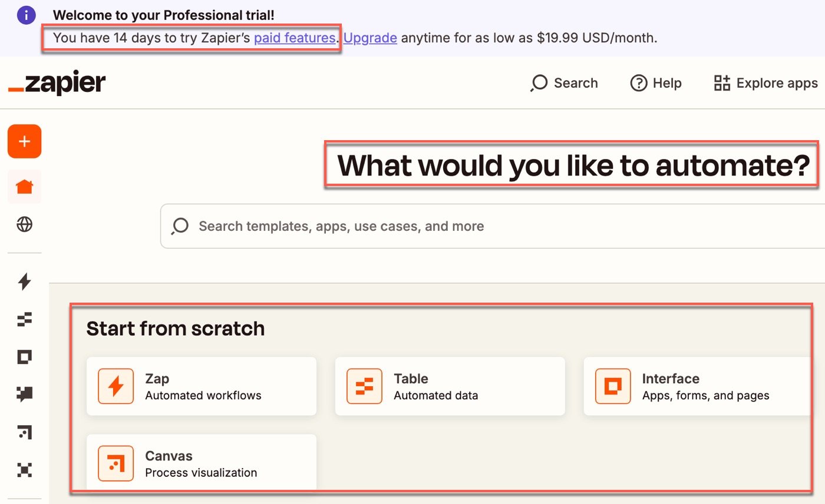Click the Search label in header
The height and width of the screenshot is (504, 825).
576,83
